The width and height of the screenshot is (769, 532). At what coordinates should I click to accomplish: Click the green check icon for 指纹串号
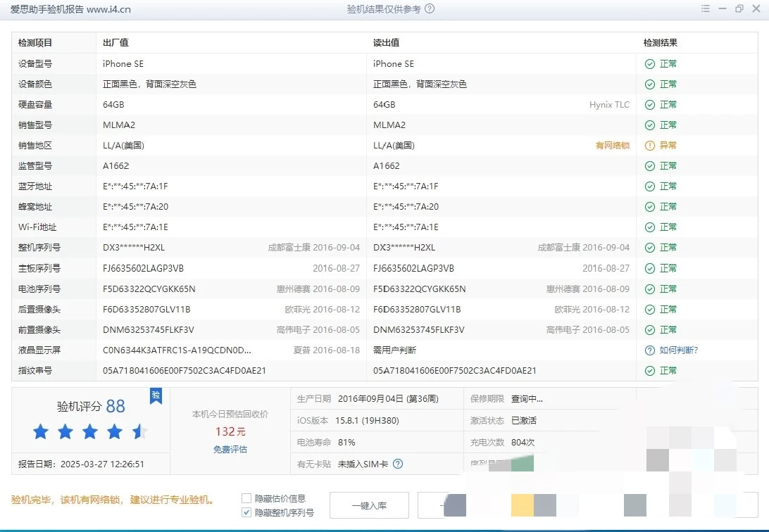649,371
